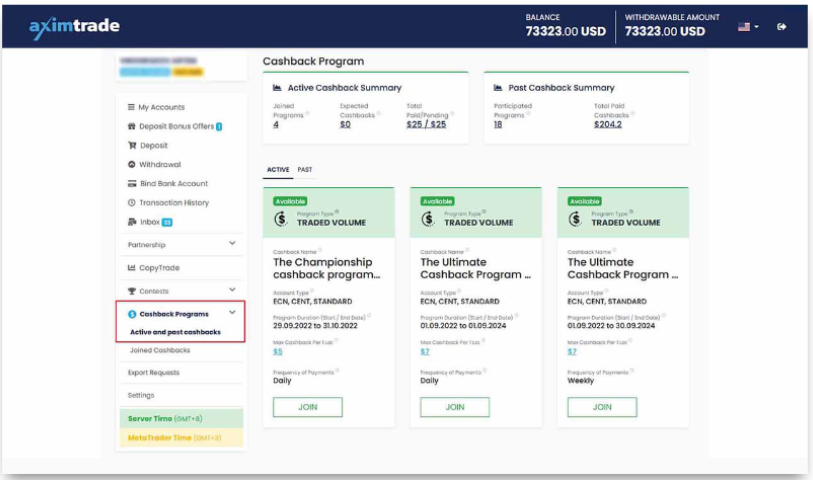
Task: Click Participated Programs value 18
Action: (x=498, y=124)
